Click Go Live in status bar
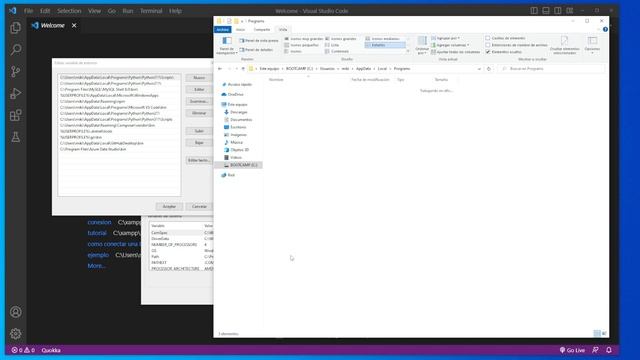Viewport: 640px width, 360px height. 572,350
